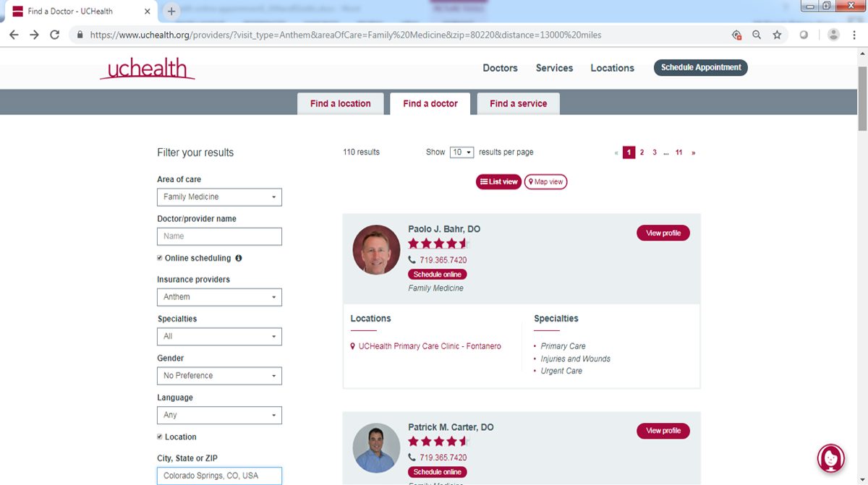Click the Primary Care specialty text
Image resolution: width=868 pixels, height=485 pixels.
(563, 346)
